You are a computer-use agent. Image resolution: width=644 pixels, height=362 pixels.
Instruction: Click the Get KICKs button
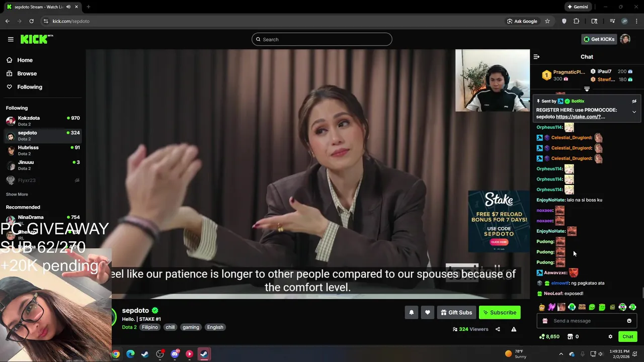pyautogui.click(x=599, y=39)
